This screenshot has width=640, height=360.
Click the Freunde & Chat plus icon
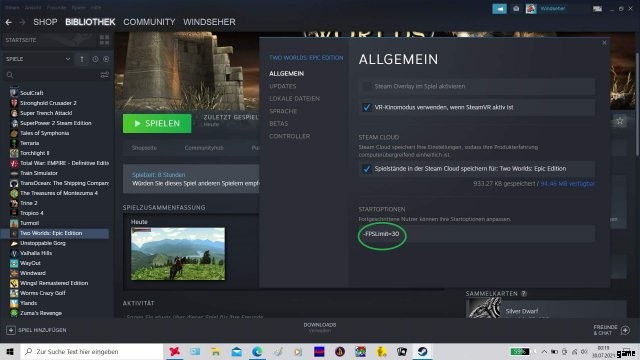click(625, 330)
